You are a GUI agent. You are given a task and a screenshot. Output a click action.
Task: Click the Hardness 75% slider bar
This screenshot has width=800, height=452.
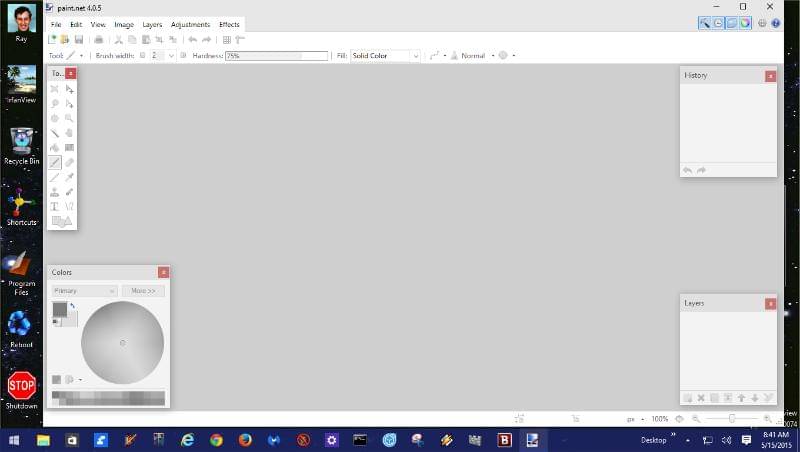pyautogui.click(x=276, y=56)
